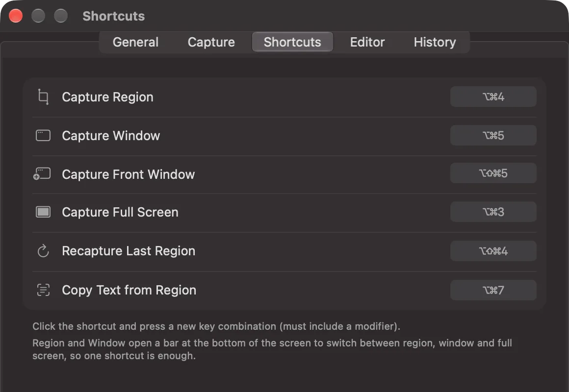
Task: Open the History tab
Action: point(435,42)
